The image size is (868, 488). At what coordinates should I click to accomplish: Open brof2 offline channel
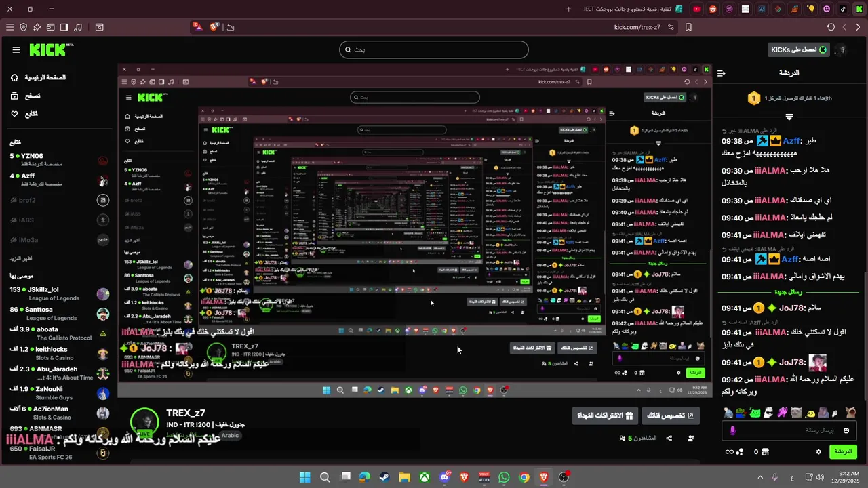coord(58,200)
